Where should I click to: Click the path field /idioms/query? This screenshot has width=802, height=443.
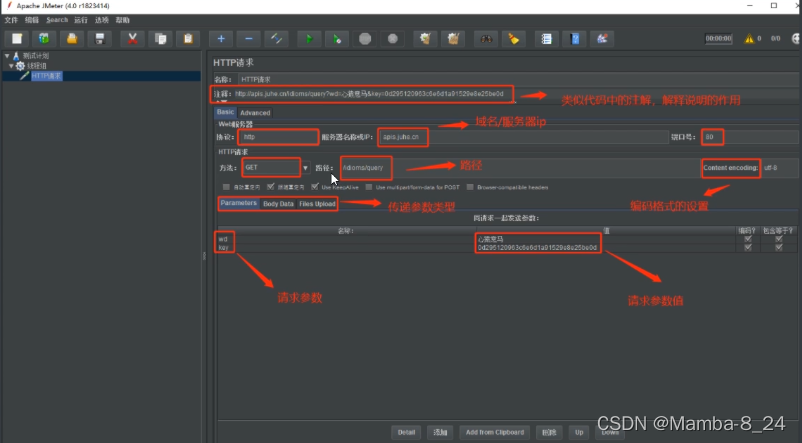[x=520, y=168]
